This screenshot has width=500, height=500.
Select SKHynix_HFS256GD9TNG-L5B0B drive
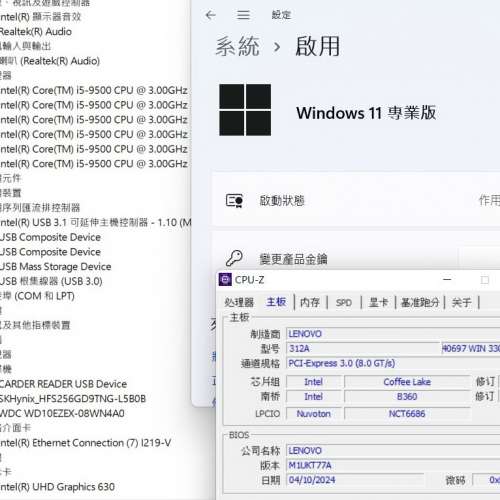click(x=73, y=398)
